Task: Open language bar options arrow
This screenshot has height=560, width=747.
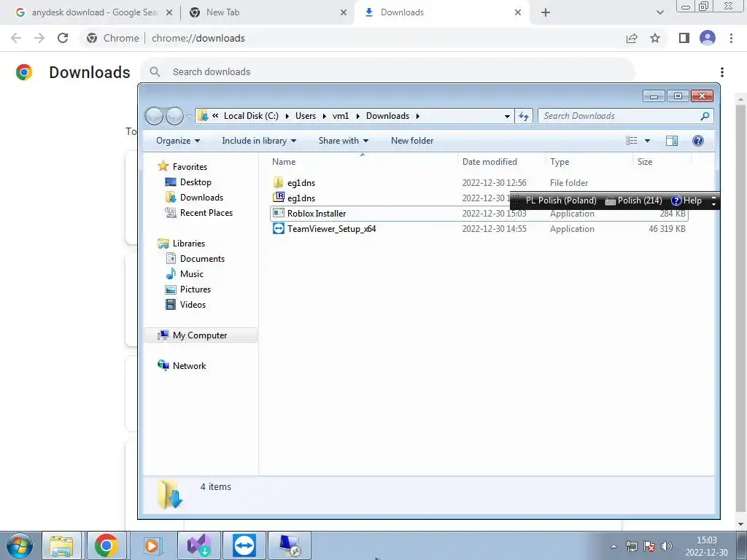Action: pos(713,203)
